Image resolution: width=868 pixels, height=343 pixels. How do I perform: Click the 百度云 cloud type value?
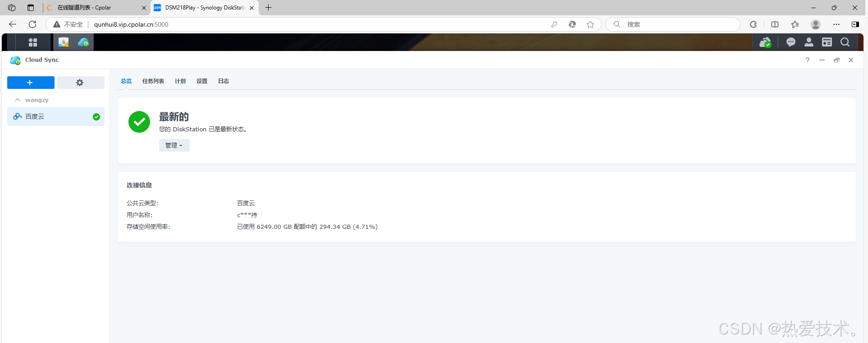point(246,203)
